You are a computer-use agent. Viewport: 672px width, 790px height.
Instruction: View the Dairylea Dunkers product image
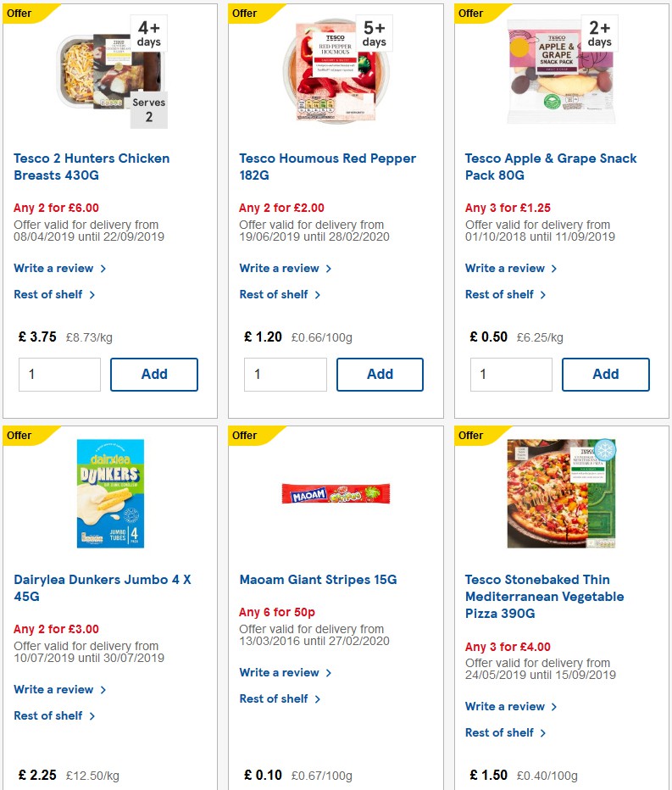click(109, 493)
